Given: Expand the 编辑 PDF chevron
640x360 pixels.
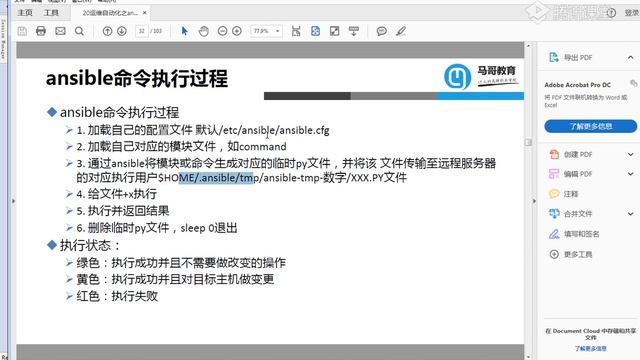Looking at the screenshot, I should pyautogui.click(x=631, y=174).
